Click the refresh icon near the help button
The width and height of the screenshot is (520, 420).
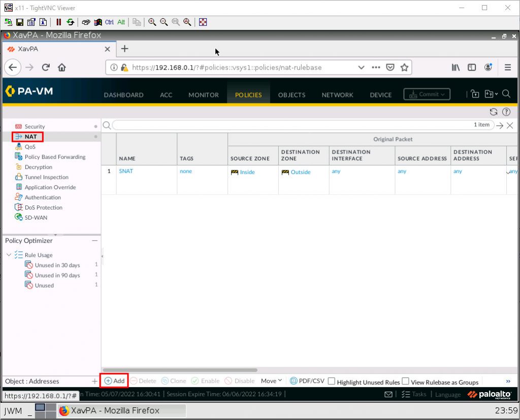493,112
